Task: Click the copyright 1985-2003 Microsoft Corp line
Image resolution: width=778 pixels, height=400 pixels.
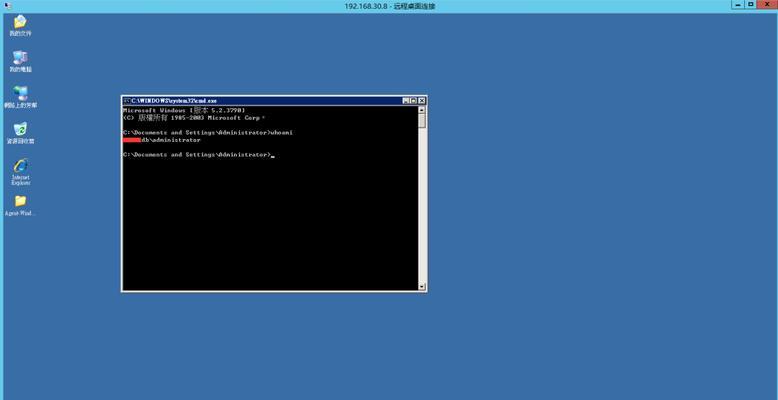Action: tap(194, 118)
